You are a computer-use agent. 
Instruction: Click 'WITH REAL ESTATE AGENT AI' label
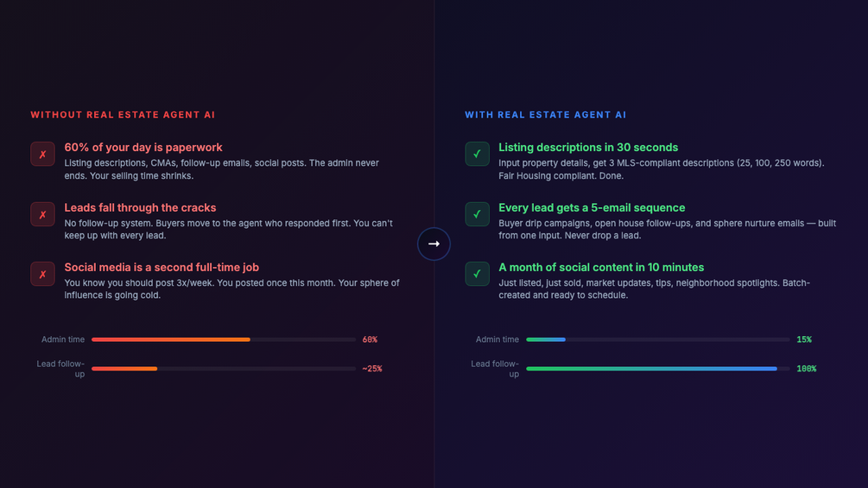(x=545, y=115)
